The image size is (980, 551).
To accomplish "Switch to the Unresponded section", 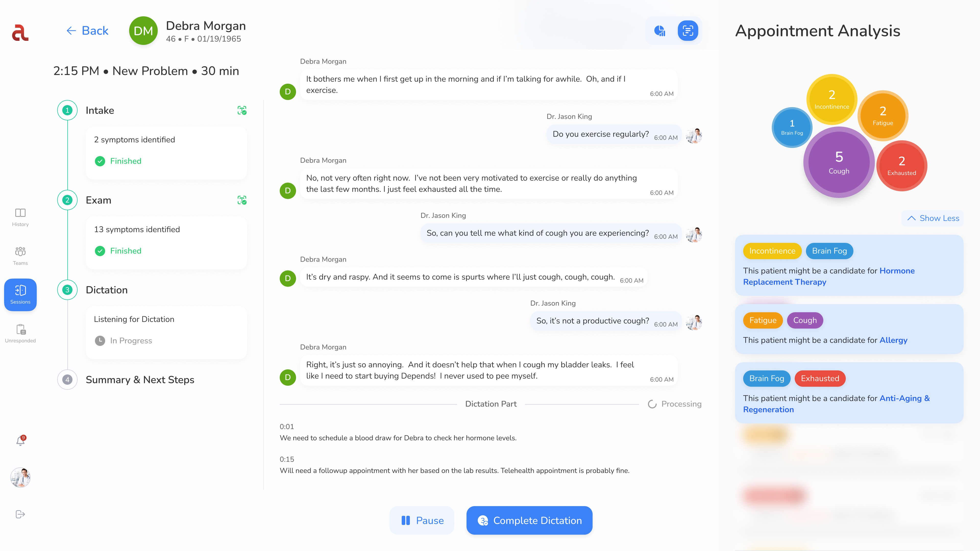I will [x=20, y=333].
